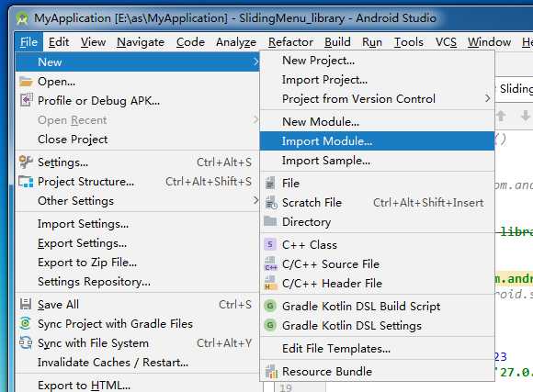Click the Directory folder icon
The image size is (533, 392).
click(x=270, y=221)
